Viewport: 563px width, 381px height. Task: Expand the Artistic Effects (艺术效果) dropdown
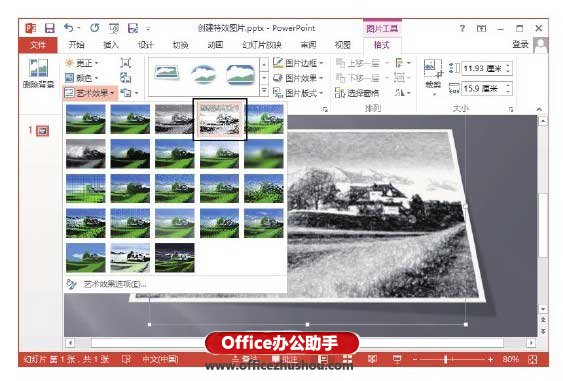point(90,93)
